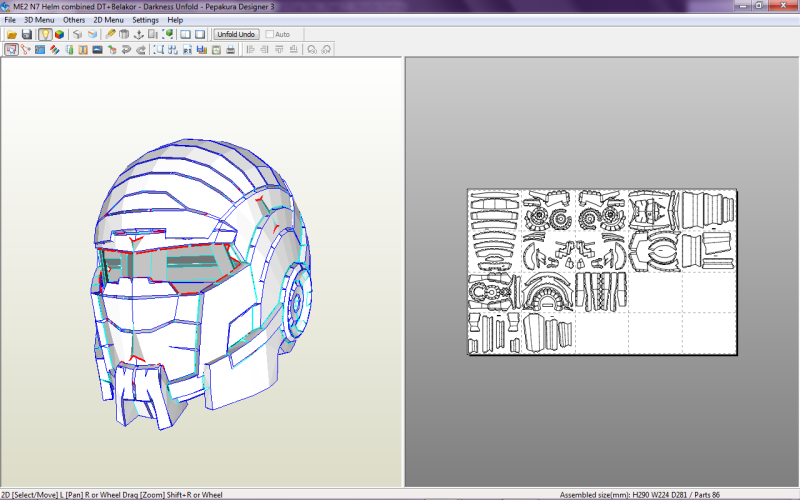Select the Input Image tool icon

97,49
